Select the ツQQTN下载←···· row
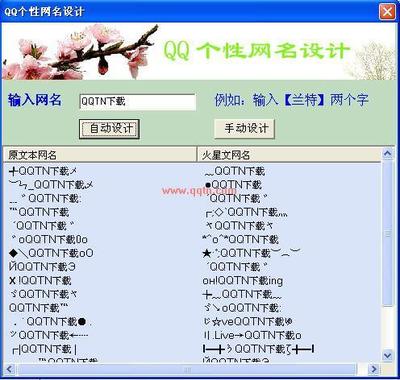Image resolution: width=400 pixels, height=380 pixels. pyautogui.click(x=49, y=335)
